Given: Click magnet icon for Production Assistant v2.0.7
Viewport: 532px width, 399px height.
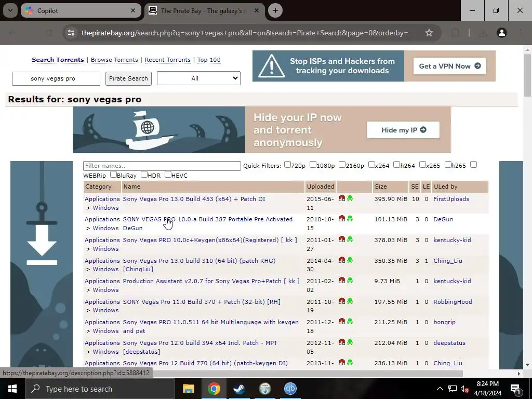Looking at the screenshot, I should point(342,280).
